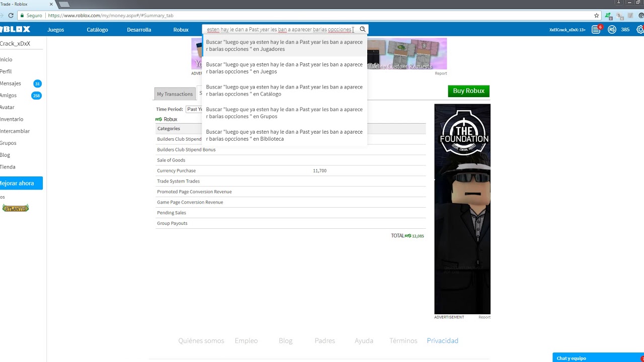Open Empleo footer link

[246, 341]
